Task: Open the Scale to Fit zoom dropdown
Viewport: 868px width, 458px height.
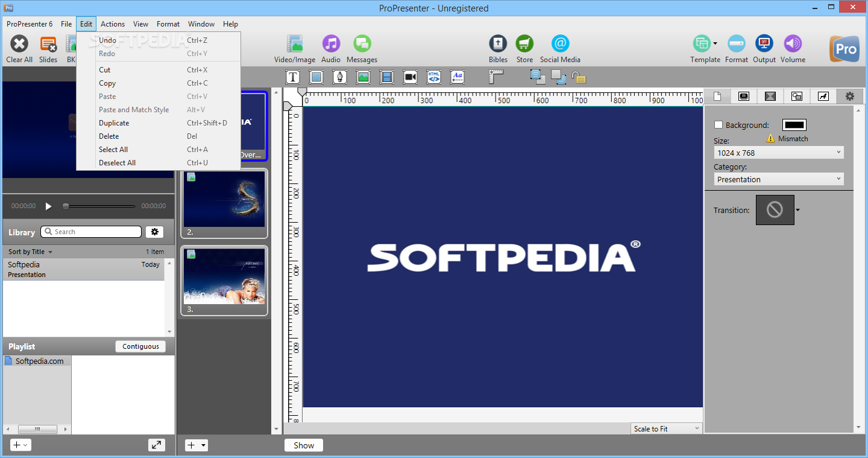Action: click(667, 428)
